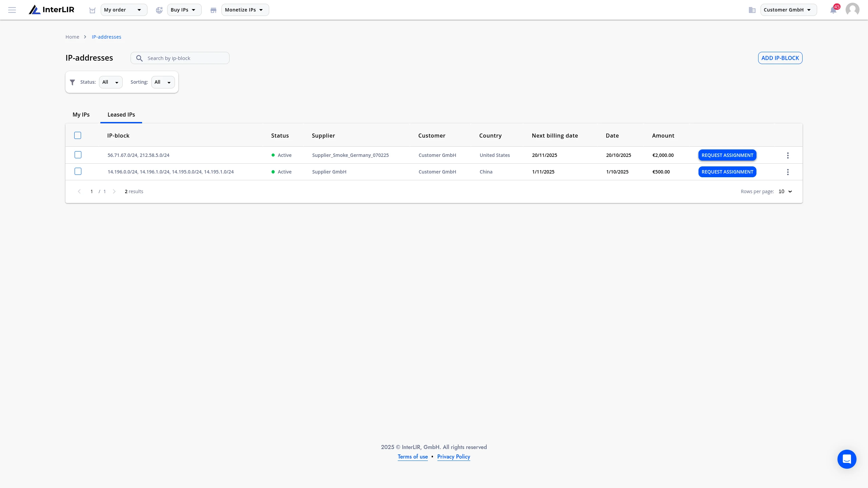
Task: Click the 1/10/2025 date cell
Action: (x=617, y=172)
